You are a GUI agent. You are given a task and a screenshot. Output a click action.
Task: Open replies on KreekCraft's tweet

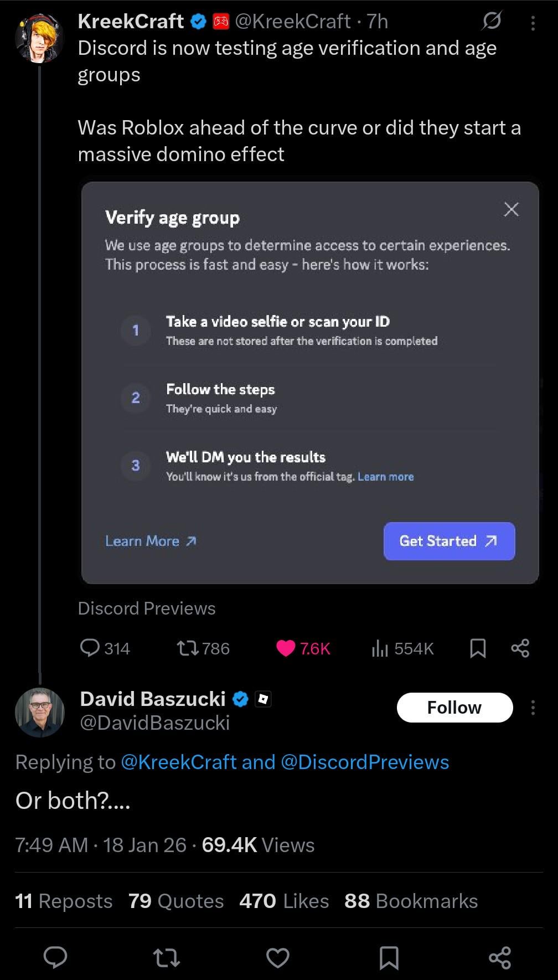click(x=90, y=648)
